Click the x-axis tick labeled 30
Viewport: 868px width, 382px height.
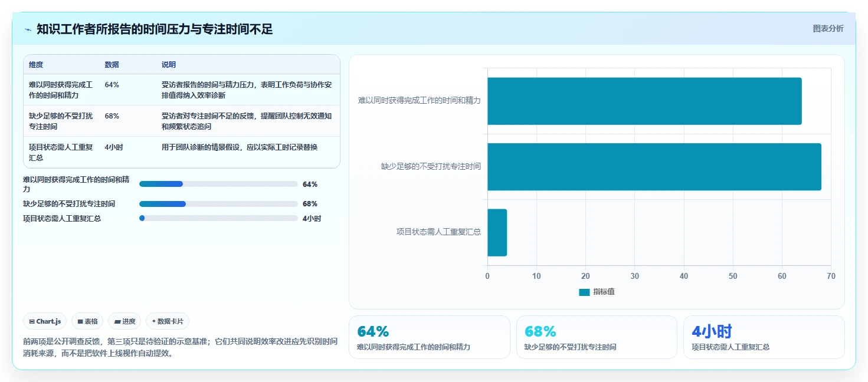tap(635, 276)
